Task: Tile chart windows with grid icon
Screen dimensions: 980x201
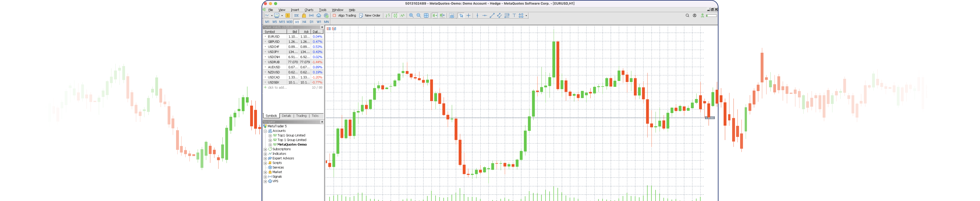Action: pos(426,16)
